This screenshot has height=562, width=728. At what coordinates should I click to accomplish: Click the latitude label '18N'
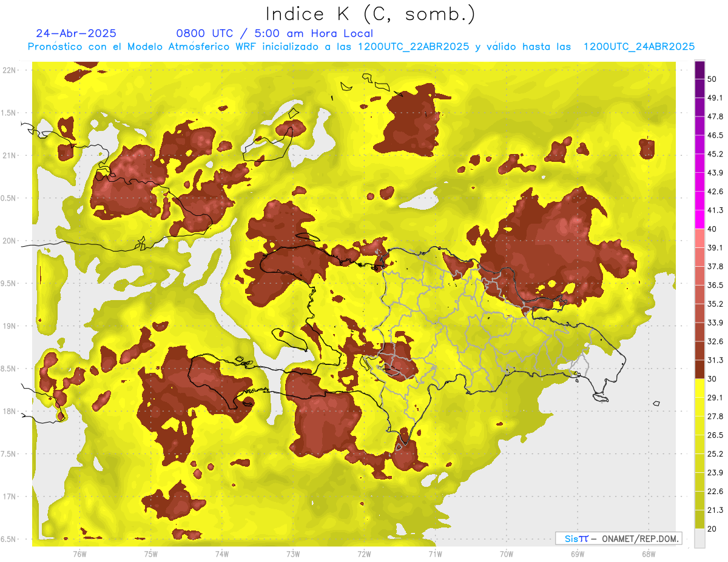10,411
